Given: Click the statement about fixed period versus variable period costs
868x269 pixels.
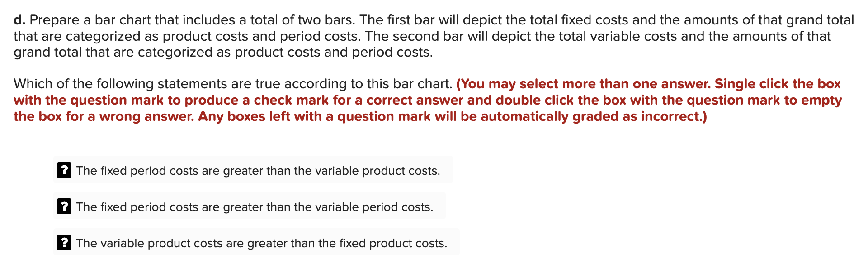Looking at the screenshot, I should (x=254, y=207).
